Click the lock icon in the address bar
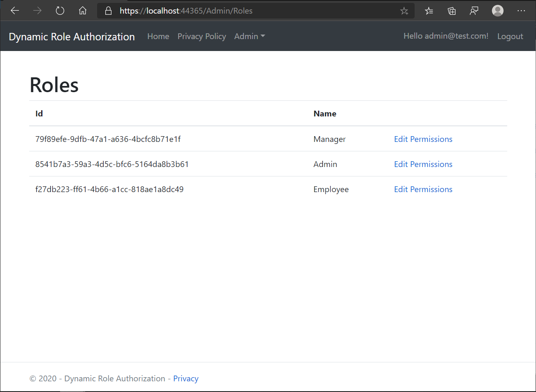Image resolution: width=536 pixels, height=392 pixels. [108, 11]
